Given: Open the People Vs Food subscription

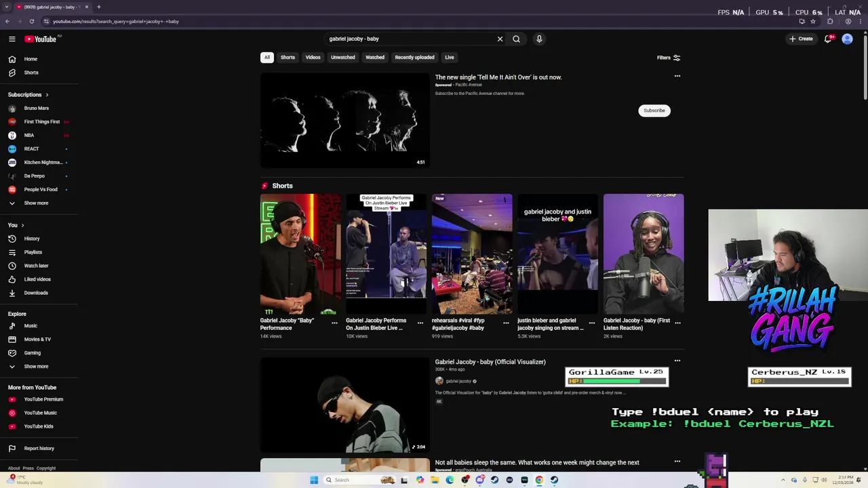Looking at the screenshot, I should click(39, 190).
